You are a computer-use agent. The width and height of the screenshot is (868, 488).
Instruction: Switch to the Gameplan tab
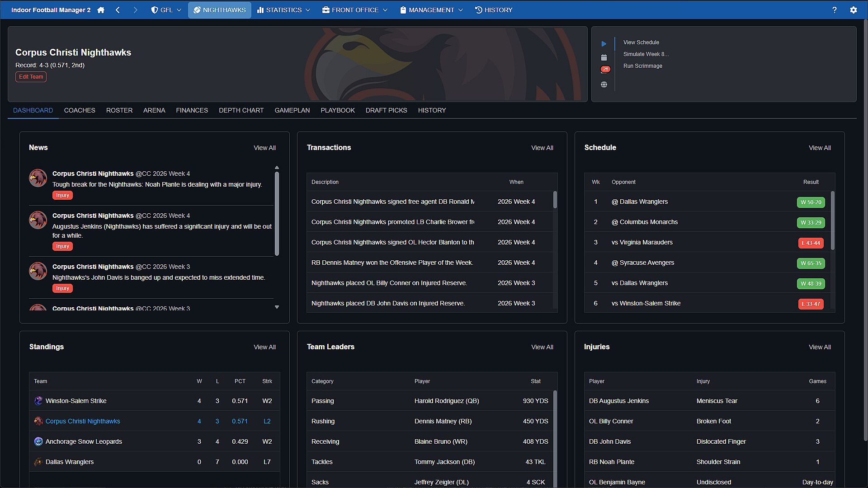[x=292, y=110]
